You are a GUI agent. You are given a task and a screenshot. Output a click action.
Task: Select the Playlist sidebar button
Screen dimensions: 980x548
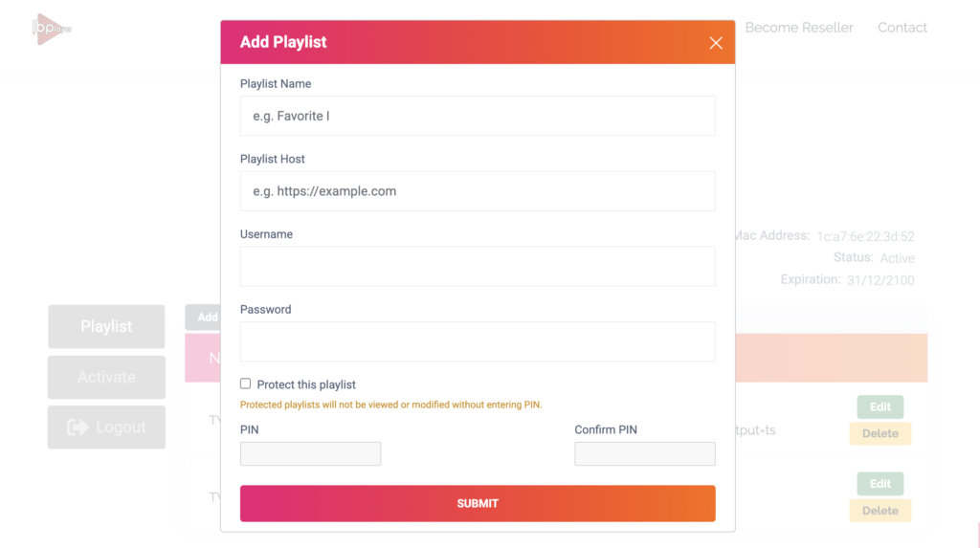click(x=106, y=326)
